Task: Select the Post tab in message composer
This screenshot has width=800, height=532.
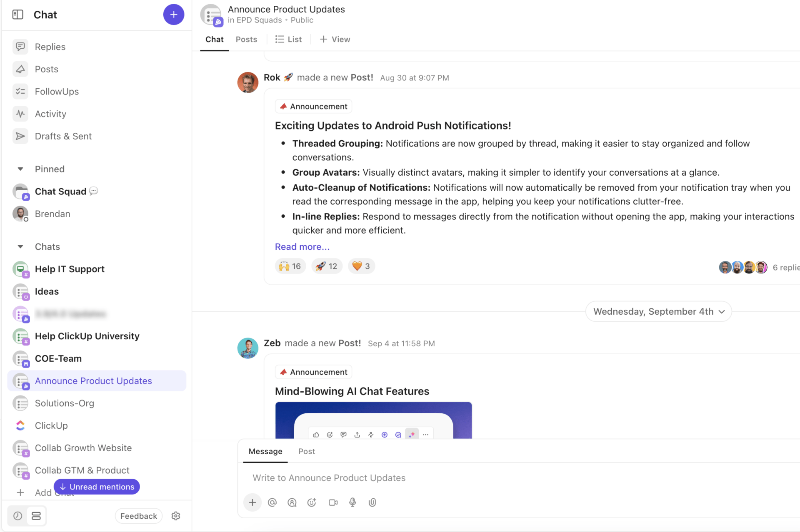Action: click(x=306, y=451)
